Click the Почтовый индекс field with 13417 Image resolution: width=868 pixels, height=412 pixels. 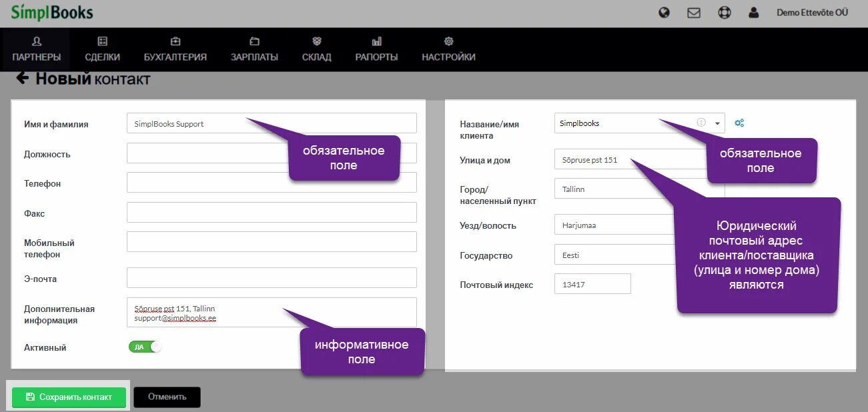coord(592,284)
